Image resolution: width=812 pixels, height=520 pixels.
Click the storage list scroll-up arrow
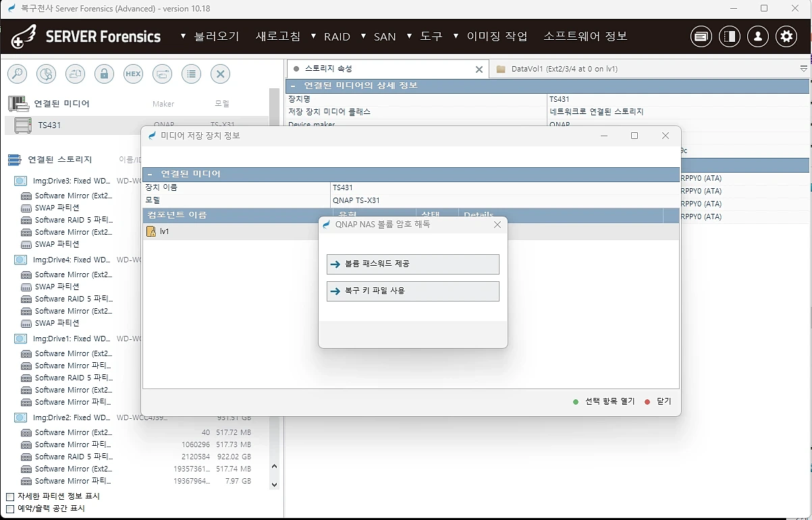click(274, 466)
